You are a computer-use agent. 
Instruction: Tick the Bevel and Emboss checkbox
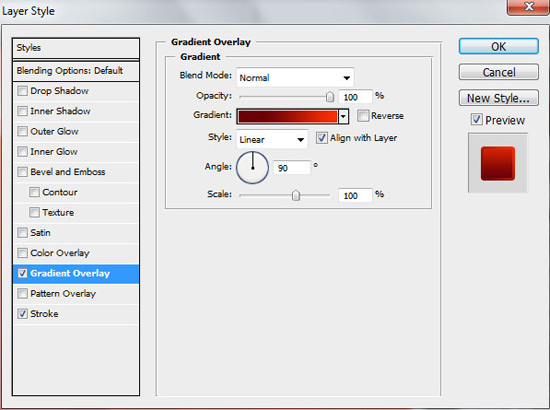pyautogui.click(x=22, y=172)
